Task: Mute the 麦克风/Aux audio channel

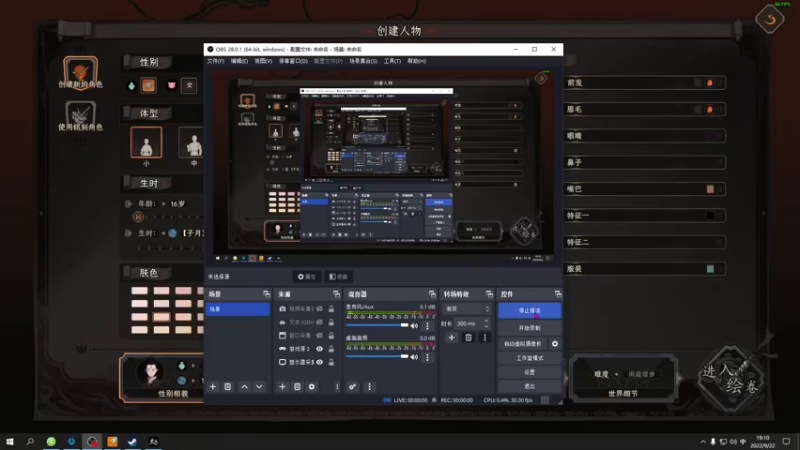Action: 414,326
